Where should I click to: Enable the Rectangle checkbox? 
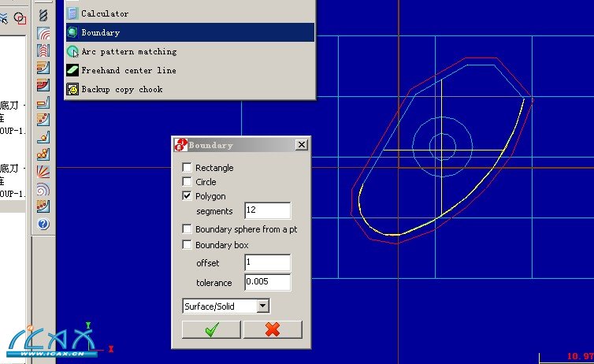tap(187, 167)
